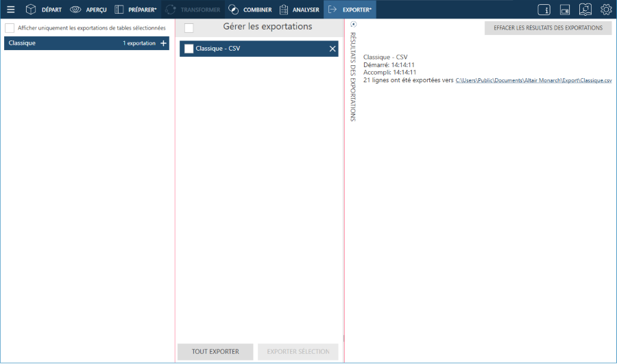Image resolution: width=617 pixels, height=364 pixels.
Task: Add an export to Classique table
Action: [x=163, y=43]
